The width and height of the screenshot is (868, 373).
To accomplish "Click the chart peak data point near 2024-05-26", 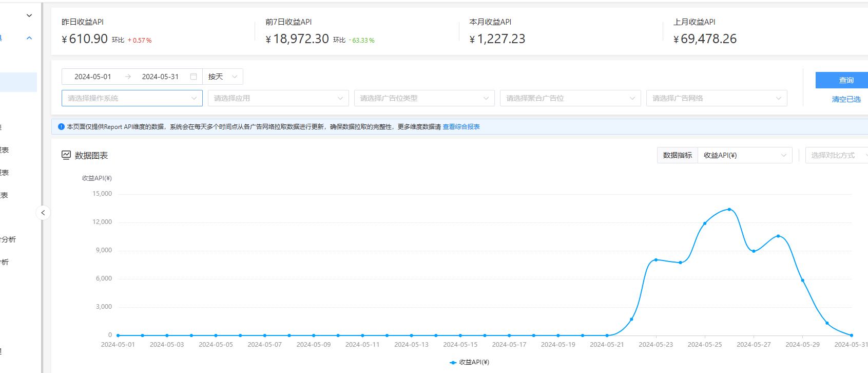I will 729,209.
